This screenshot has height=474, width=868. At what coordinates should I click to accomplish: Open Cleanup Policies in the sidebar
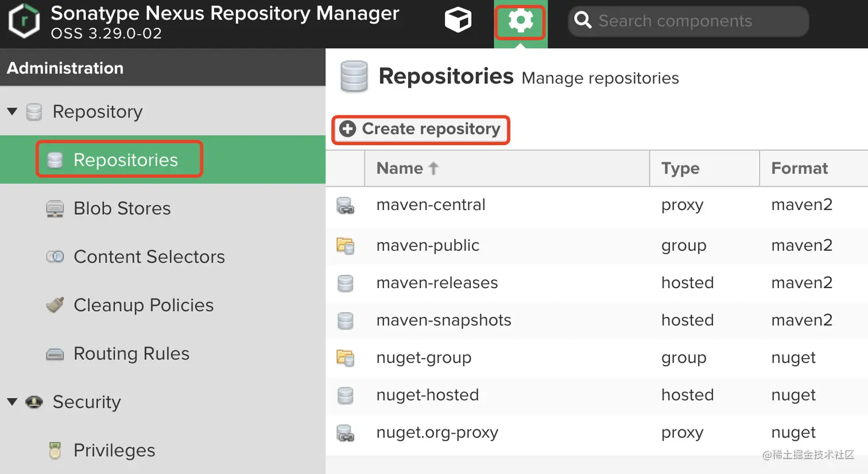click(x=162, y=305)
